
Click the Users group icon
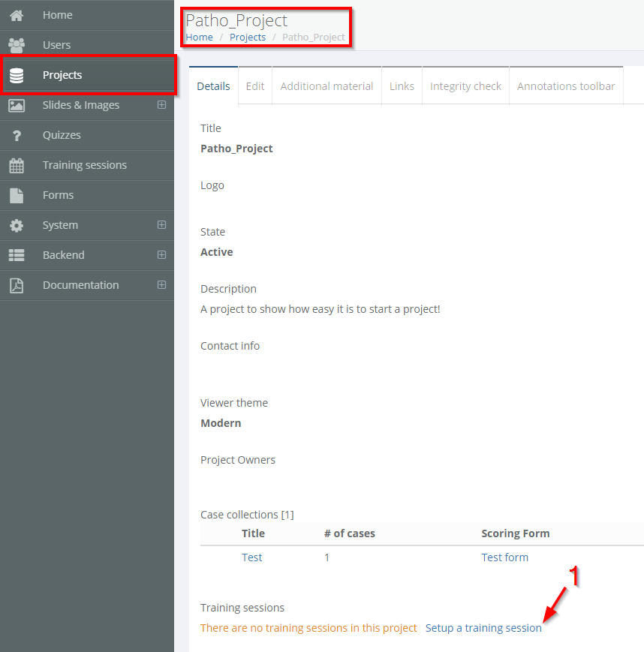[x=16, y=45]
